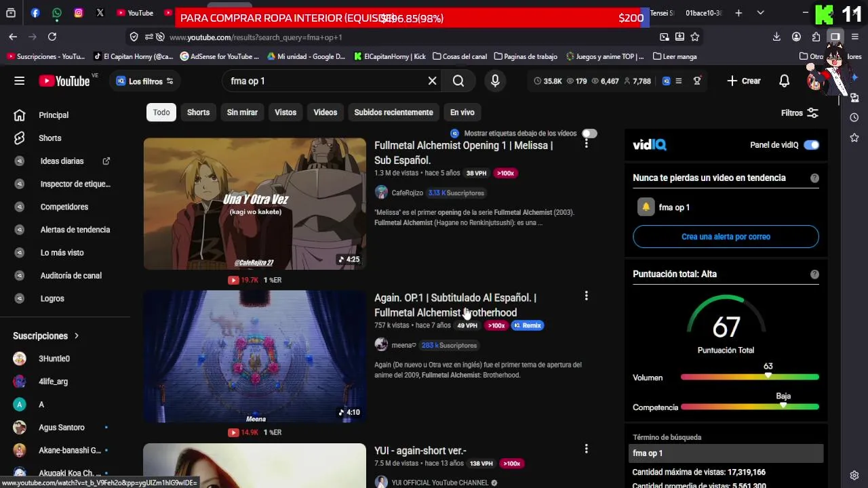Open more options for Again OP.1 video
The height and width of the screenshot is (488, 868).
(x=587, y=296)
